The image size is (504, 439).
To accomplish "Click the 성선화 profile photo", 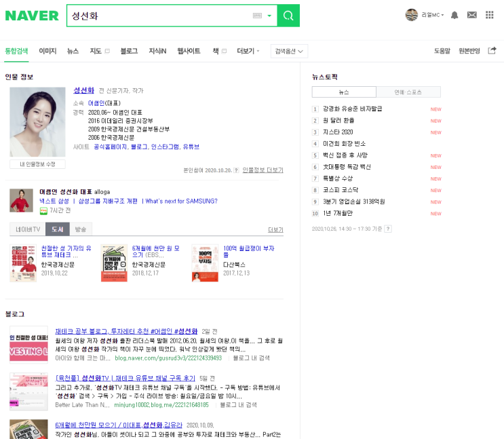I will coord(37,122).
